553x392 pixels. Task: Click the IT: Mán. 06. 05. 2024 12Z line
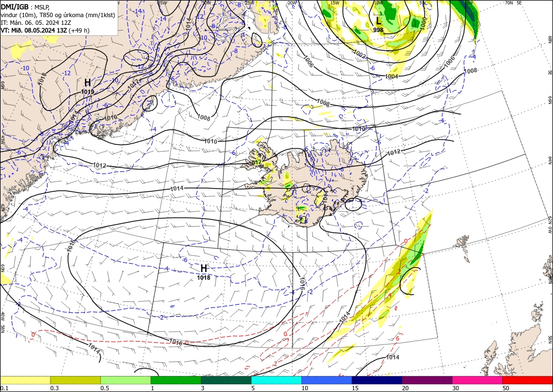click(36, 23)
